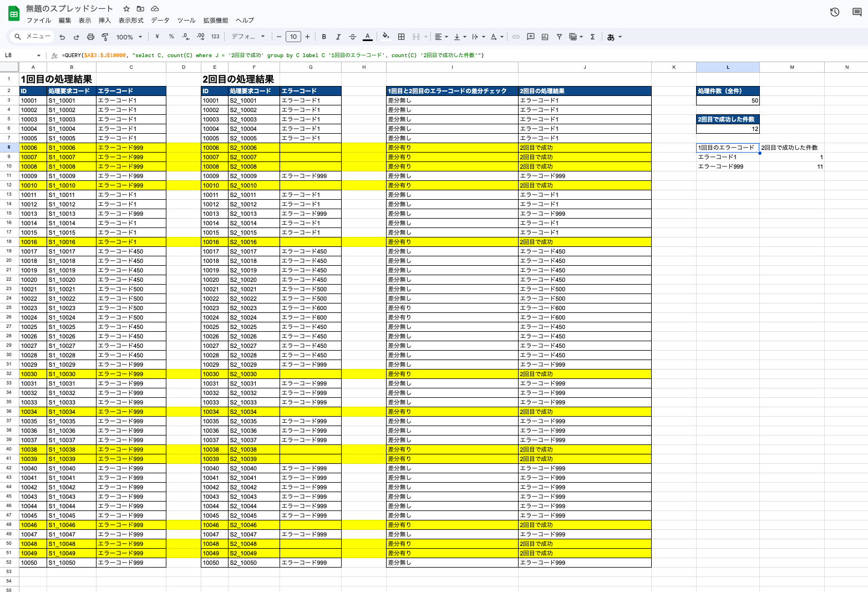Create a filter with funnel icon
The height and width of the screenshot is (592, 868).
pyautogui.click(x=559, y=37)
